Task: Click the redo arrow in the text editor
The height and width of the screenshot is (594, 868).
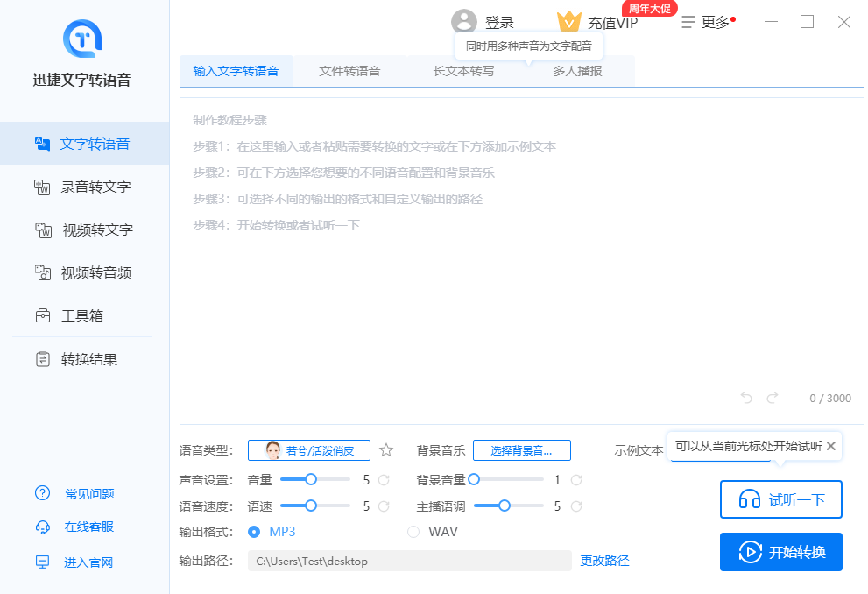Action: [773, 398]
